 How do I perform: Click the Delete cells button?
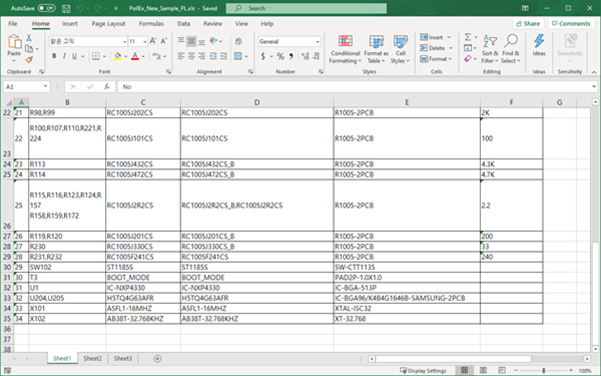point(432,48)
